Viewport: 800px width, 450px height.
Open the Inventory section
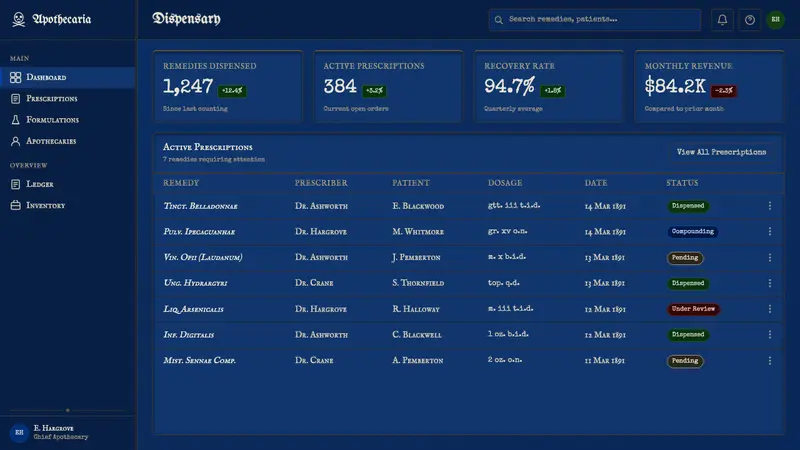67,206
